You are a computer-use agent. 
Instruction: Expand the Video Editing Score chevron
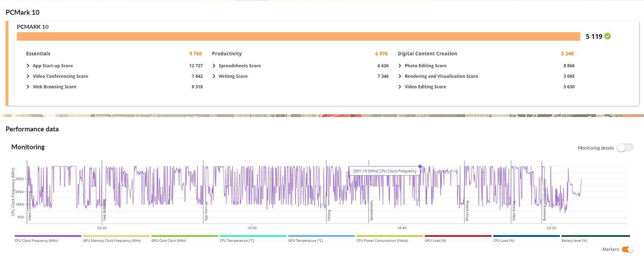point(400,87)
